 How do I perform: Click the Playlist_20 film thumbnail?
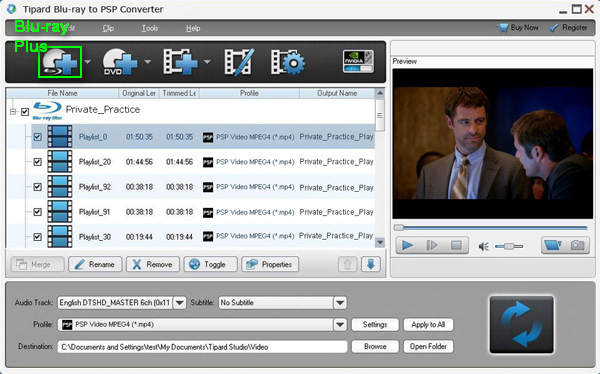tap(60, 162)
